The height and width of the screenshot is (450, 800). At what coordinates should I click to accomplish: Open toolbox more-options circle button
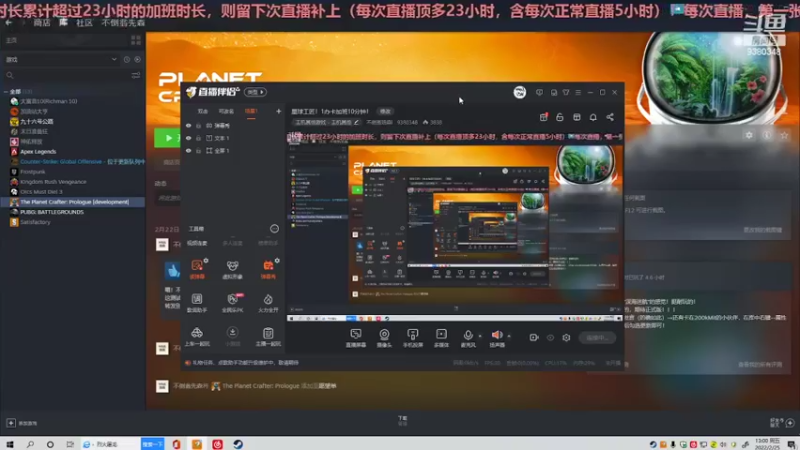pyautogui.click(x=274, y=229)
